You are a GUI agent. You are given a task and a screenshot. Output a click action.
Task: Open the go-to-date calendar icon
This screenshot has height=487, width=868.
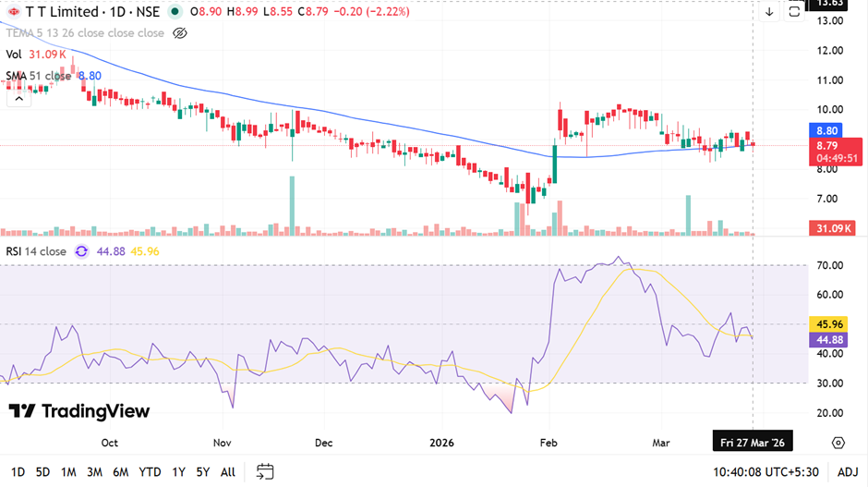click(265, 471)
